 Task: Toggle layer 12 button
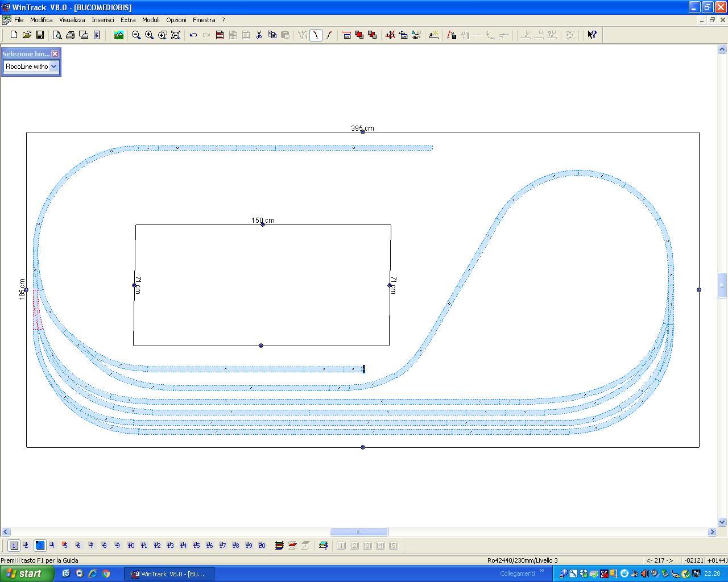point(157,545)
